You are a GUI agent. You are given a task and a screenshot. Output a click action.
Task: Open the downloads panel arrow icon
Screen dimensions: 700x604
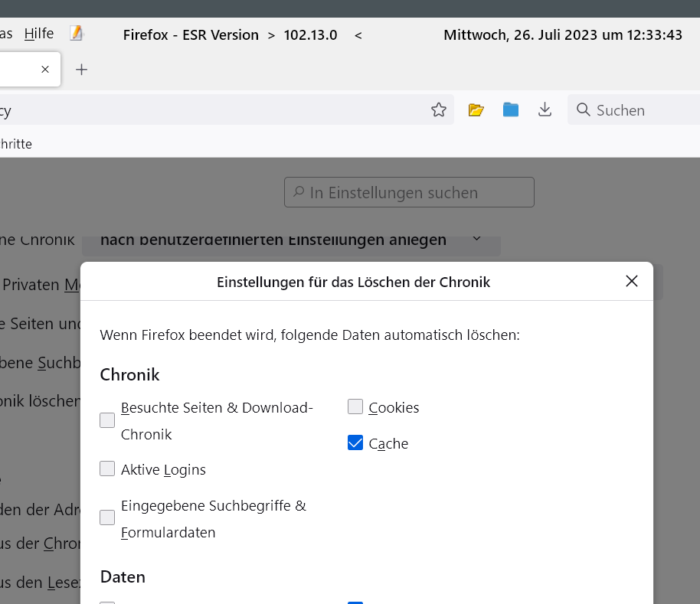545,110
